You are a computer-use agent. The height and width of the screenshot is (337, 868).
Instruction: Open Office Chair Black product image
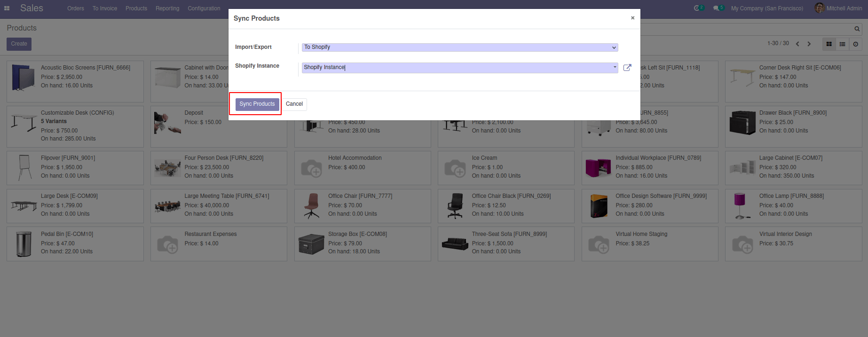point(455,206)
